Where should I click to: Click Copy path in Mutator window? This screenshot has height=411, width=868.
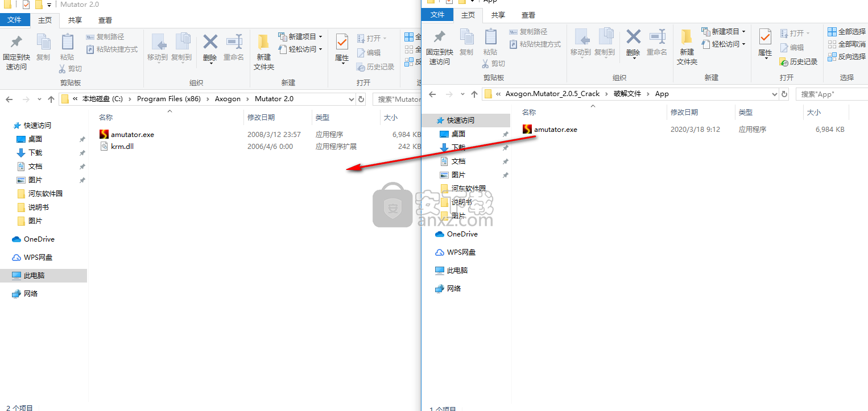105,37
